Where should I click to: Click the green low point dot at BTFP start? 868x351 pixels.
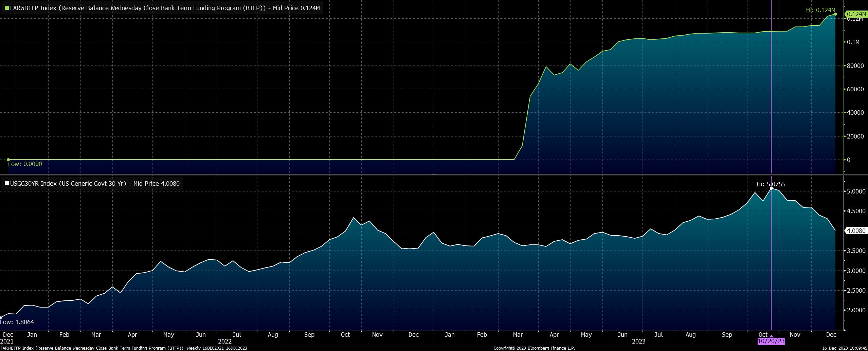pyautogui.click(x=8, y=160)
